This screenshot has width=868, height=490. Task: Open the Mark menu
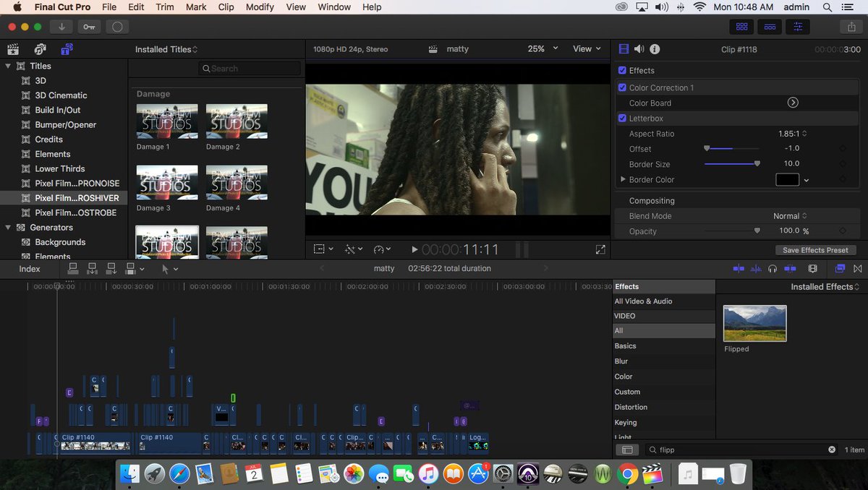click(196, 7)
